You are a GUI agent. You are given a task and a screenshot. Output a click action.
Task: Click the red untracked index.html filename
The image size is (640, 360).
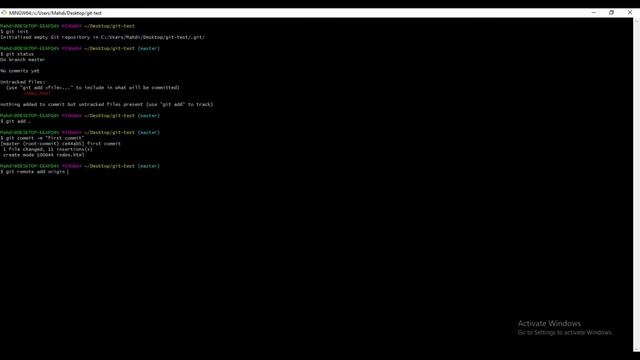click(37, 93)
